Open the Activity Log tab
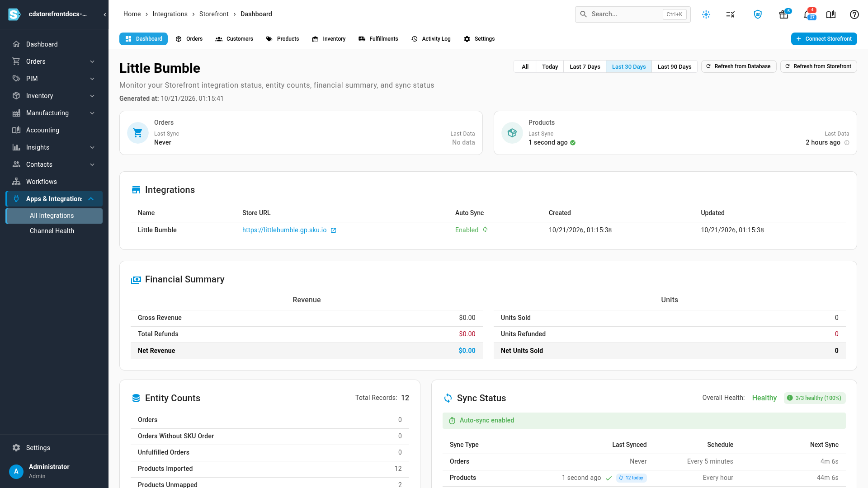Image resolution: width=868 pixels, height=488 pixels. tap(431, 39)
